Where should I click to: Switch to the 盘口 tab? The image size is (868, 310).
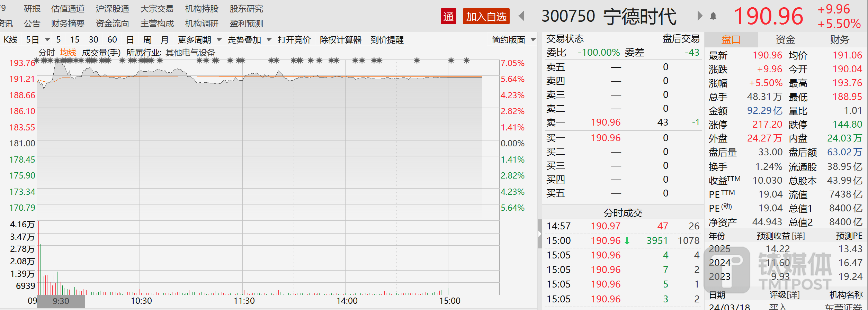731,40
